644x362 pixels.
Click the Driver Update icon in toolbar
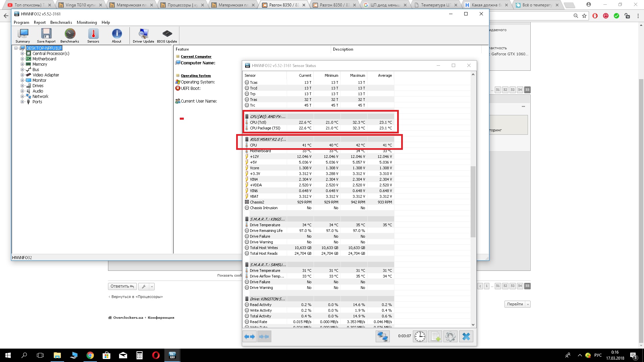tap(143, 35)
